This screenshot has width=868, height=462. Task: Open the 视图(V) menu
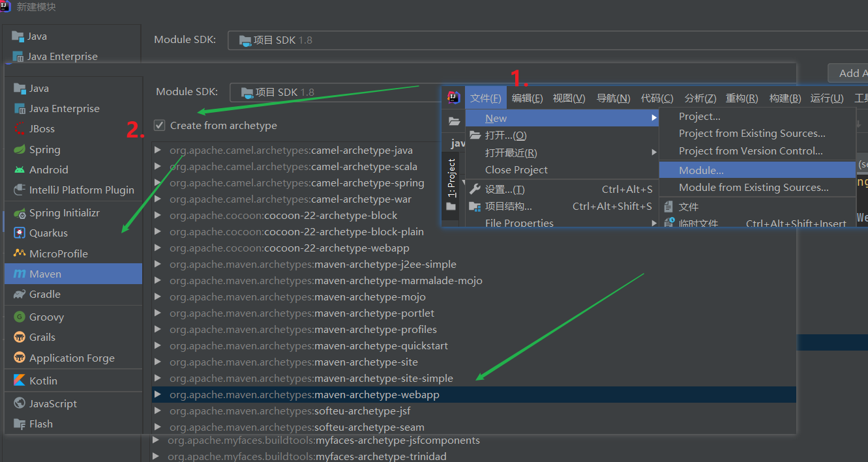point(569,98)
